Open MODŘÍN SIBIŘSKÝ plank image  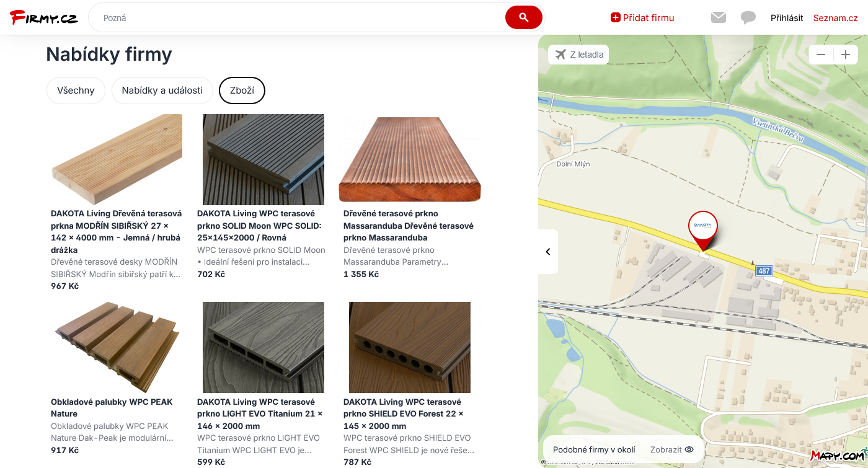[117, 159]
